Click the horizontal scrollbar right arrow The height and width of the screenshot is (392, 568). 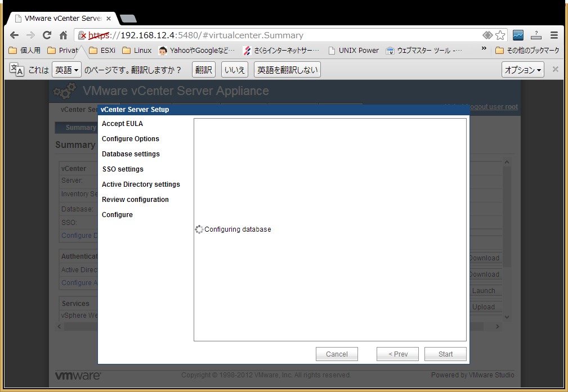pyautogui.click(x=498, y=327)
